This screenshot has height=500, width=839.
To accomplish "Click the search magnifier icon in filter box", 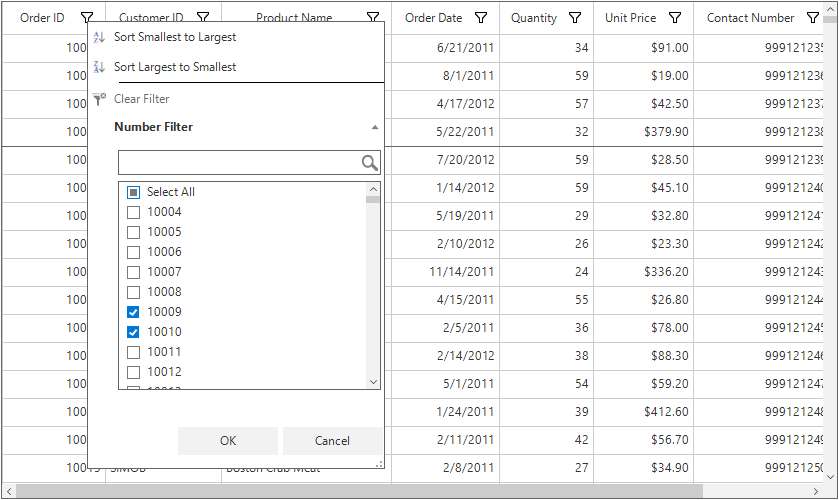I will 369,163.
